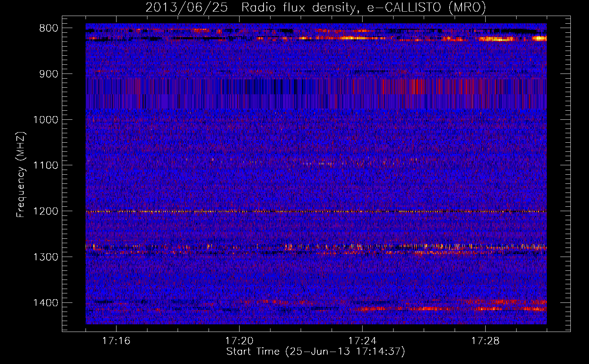Image resolution: width=589 pixels, height=364 pixels.
Task: Click the 1300 frequency tick label
Action: click(46, 257)
